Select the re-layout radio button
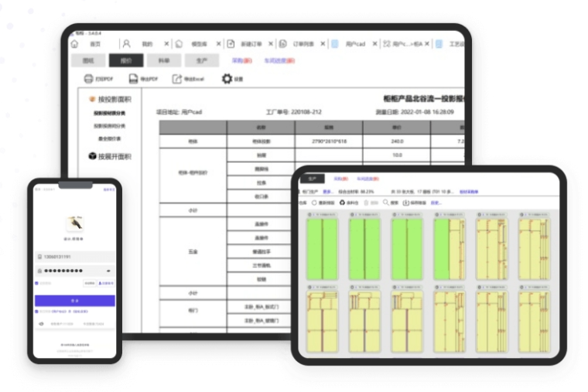Image resolution: width=588 pixels, height=392 pixels. click(314, 203)
